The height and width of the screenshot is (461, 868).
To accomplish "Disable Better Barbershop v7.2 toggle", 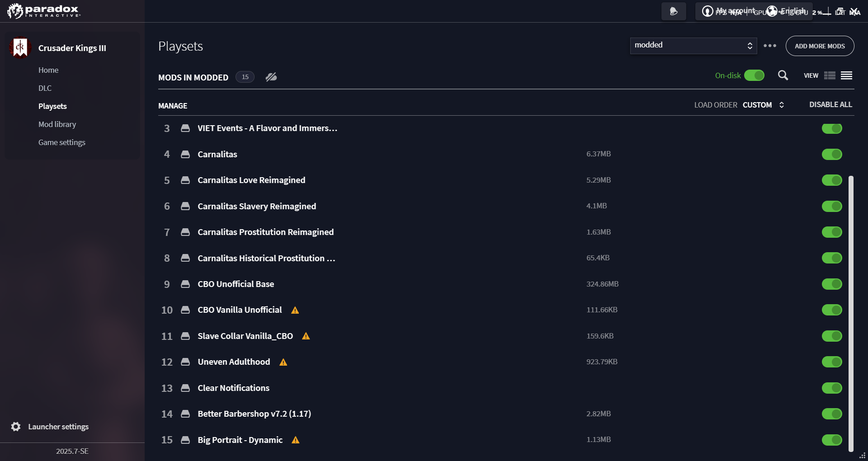I will (832, 414).
